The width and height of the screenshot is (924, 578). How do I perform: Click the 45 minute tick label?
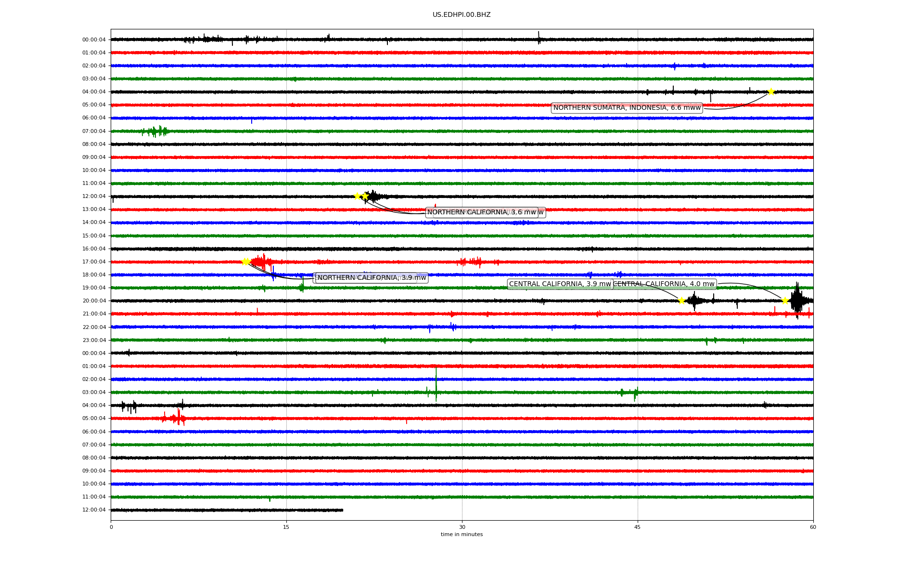click(638, 527)
